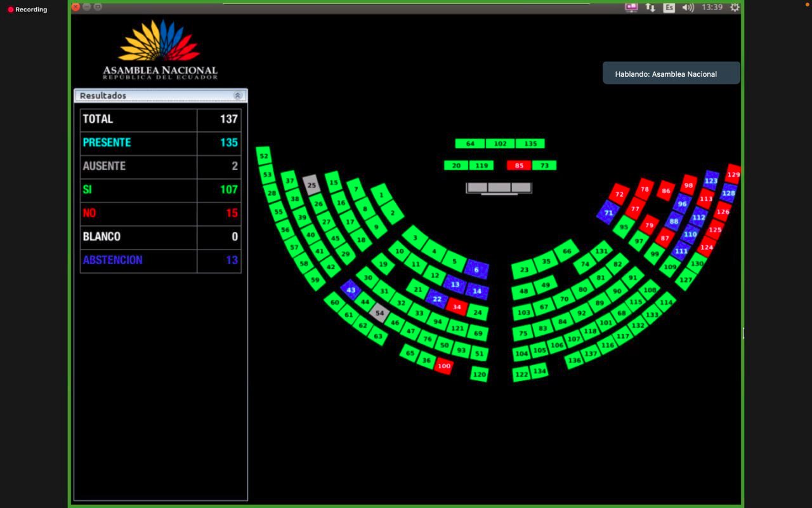Click the Recording indicator

click(27, 10)
